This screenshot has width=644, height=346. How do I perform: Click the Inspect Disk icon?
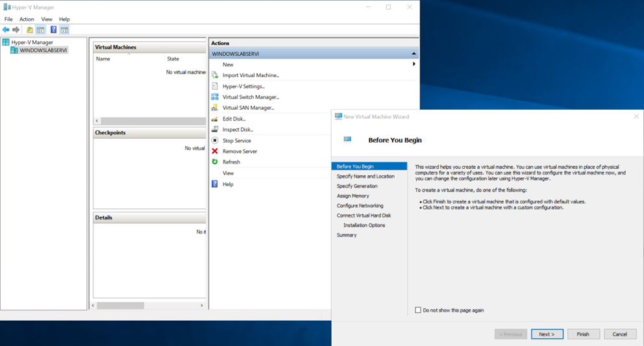click(215, 129)
